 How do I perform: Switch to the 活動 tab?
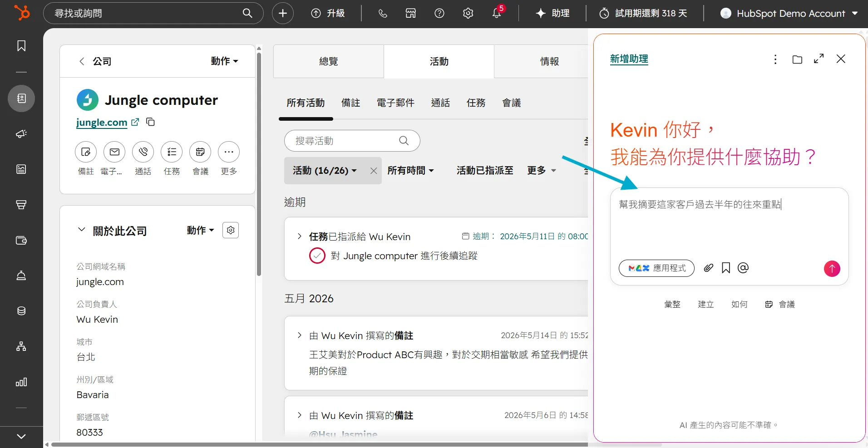tap(439, 61)
